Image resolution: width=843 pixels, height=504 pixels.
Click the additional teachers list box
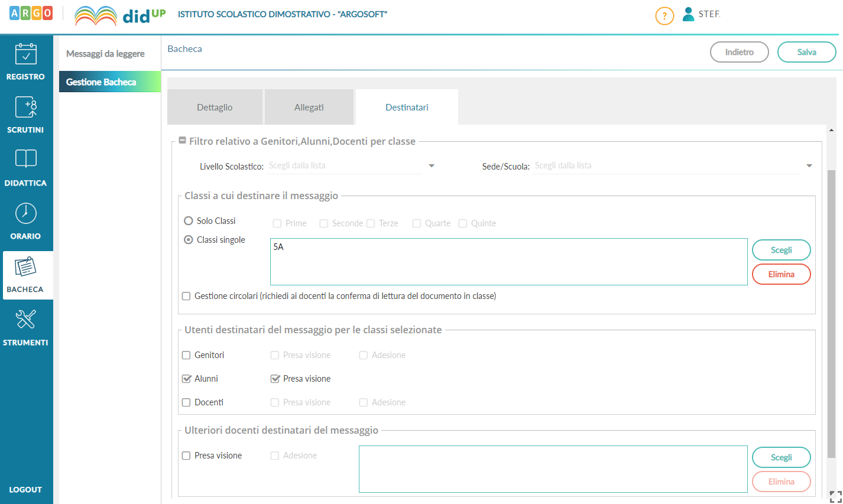coord(553,469)
